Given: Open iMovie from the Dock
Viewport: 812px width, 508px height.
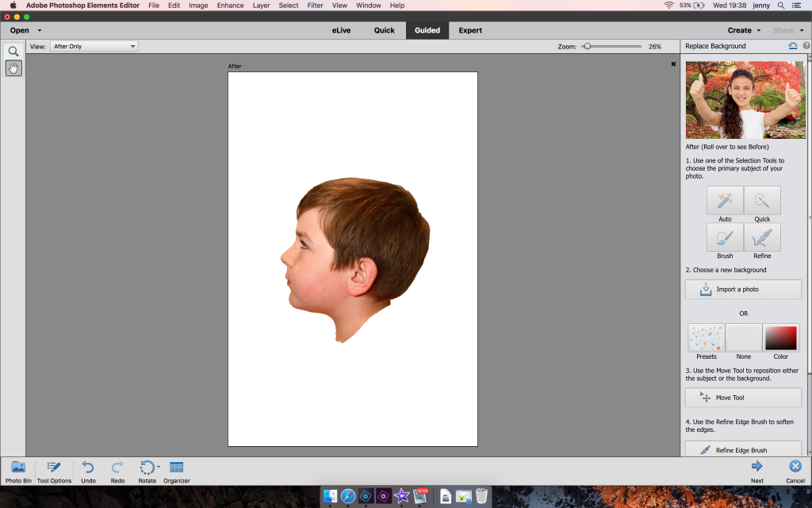Looking at the screenshot, I should point(402,496).
